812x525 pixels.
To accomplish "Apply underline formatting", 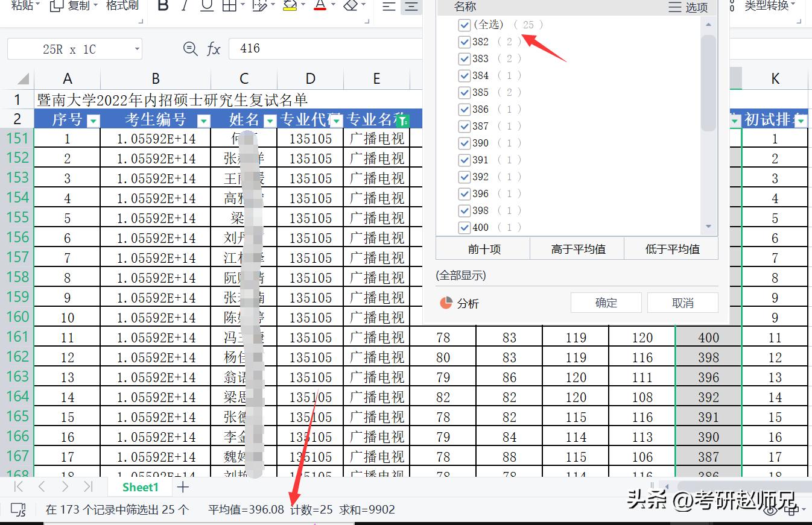I will (x=206, y=6).
